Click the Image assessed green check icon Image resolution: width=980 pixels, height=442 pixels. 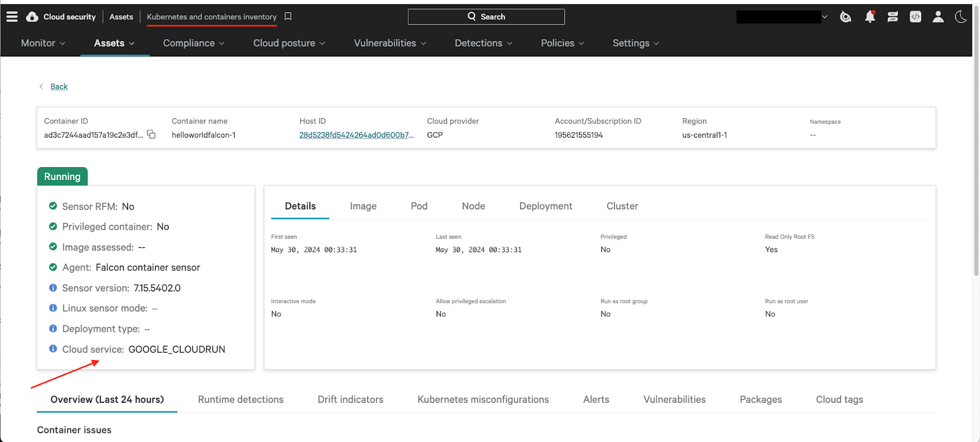53,247
